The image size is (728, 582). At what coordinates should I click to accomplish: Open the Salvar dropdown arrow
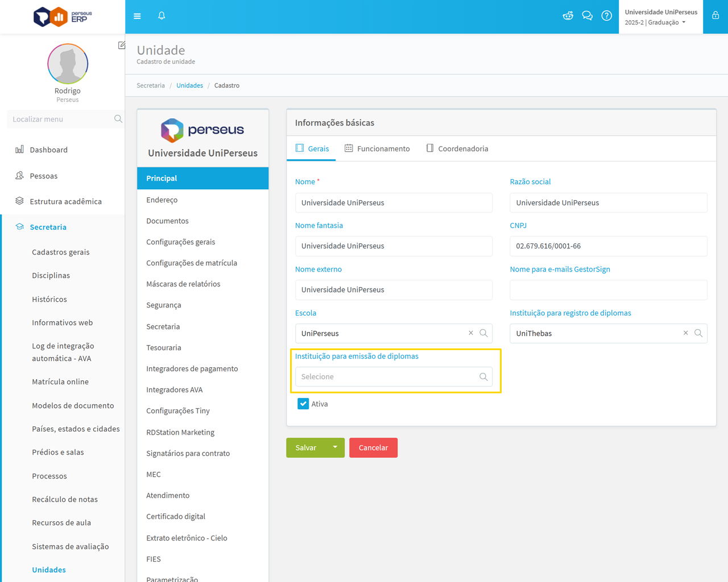pos(335,447)
